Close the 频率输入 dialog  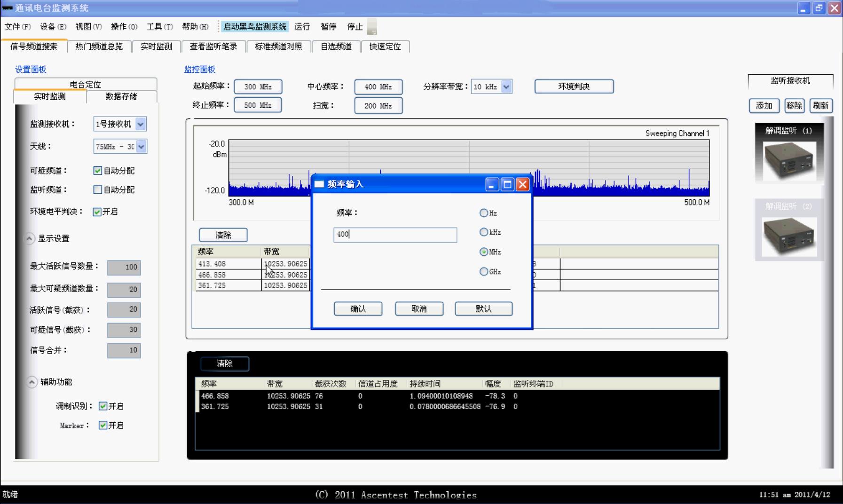522,185
